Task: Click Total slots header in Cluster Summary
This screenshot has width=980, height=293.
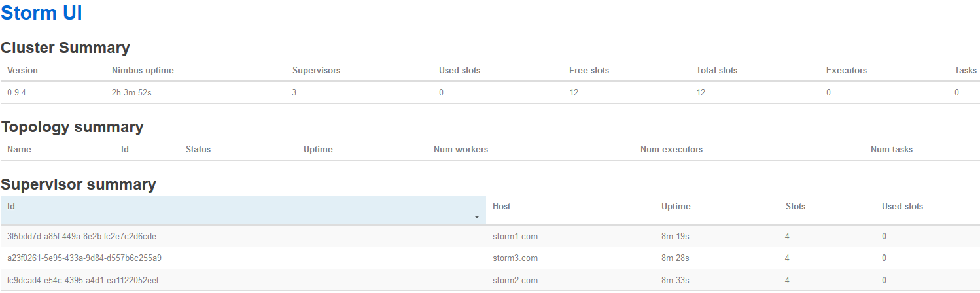Action: click(717, 70)
